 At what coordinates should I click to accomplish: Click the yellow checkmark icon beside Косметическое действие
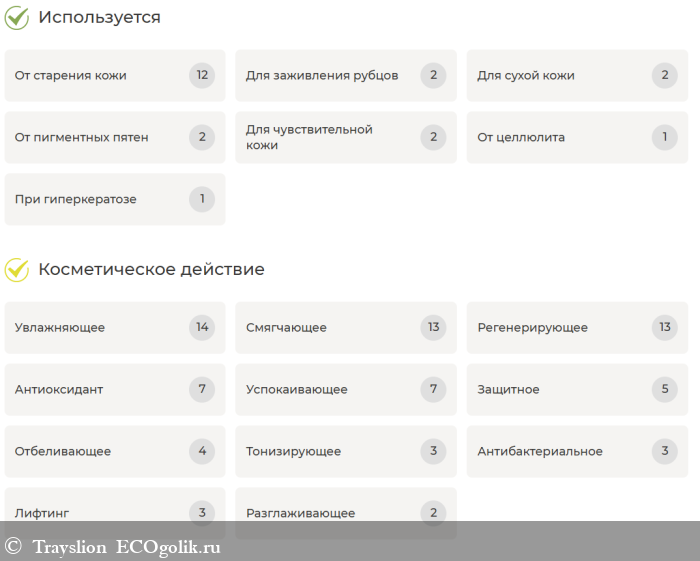[x=17, y=270]
